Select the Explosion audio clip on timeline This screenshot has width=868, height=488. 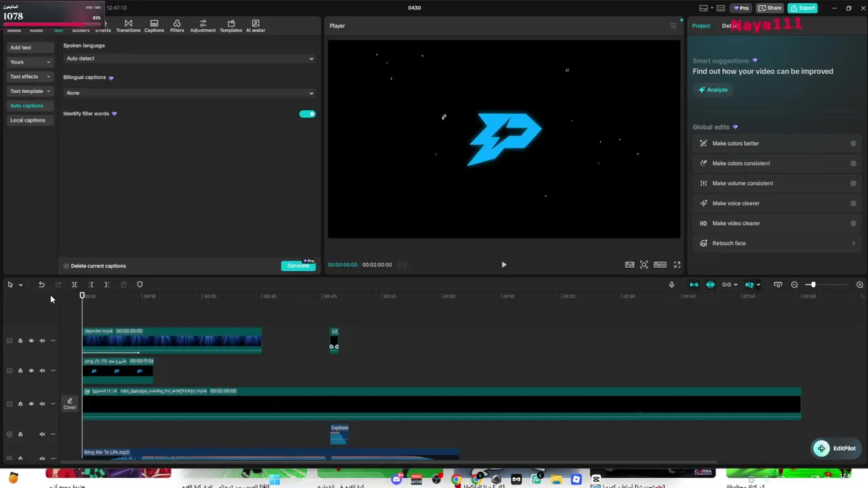pyautogui.click(x=339, y=434)
